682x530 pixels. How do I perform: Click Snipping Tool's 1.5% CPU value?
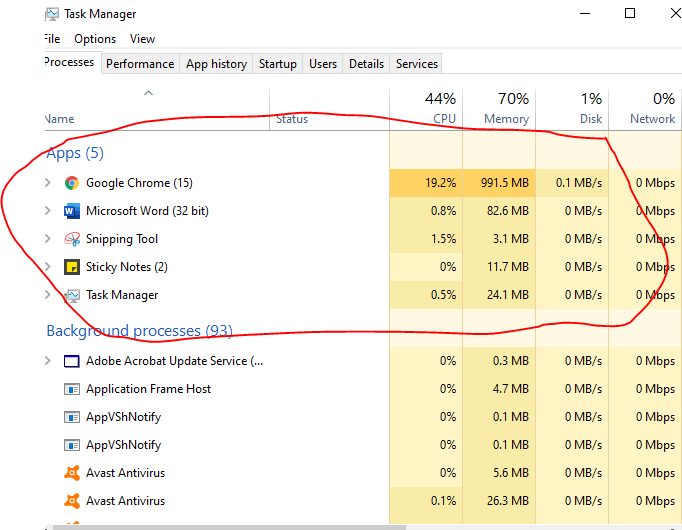[444, 239]
